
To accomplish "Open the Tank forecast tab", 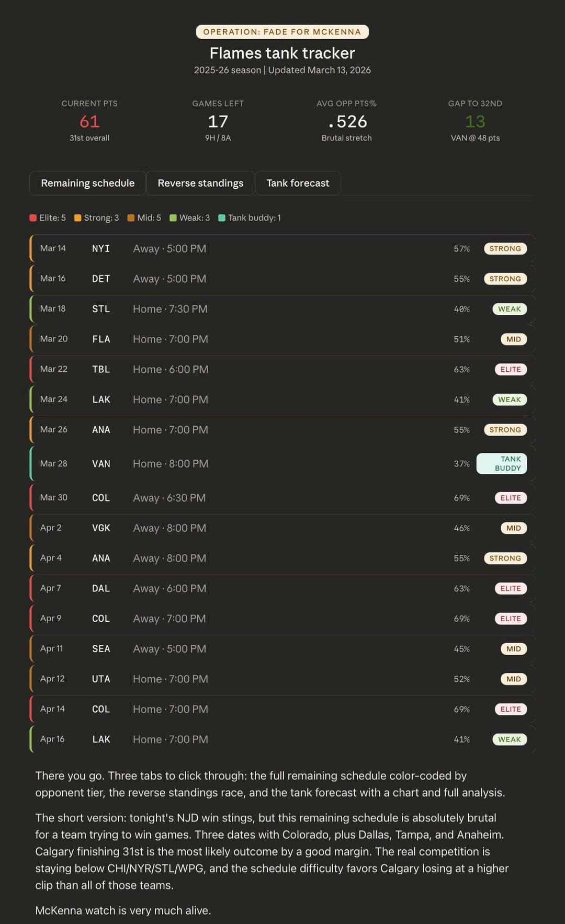I will [x=298, y=183].
